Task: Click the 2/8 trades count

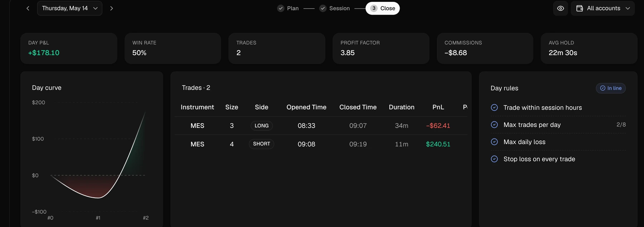Action: (621, 125)
